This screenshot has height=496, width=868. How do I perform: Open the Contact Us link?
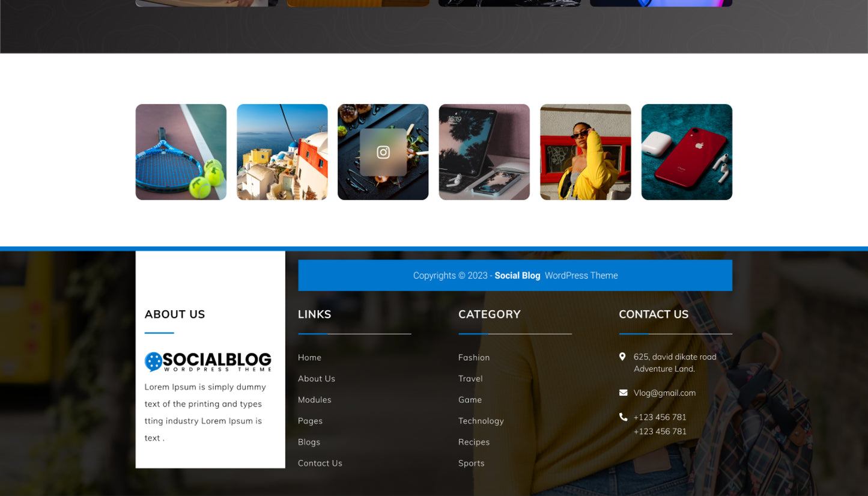tap(320, 463)
